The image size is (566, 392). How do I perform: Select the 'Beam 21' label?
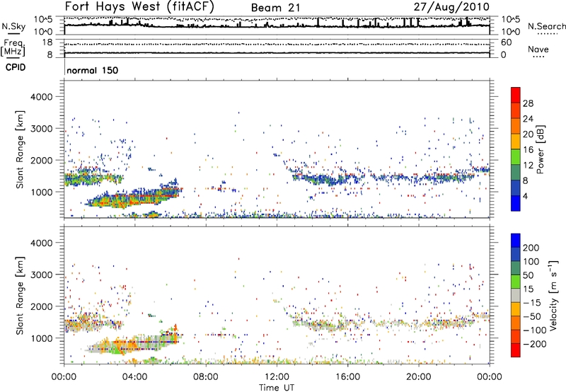(x=275, y=8)
